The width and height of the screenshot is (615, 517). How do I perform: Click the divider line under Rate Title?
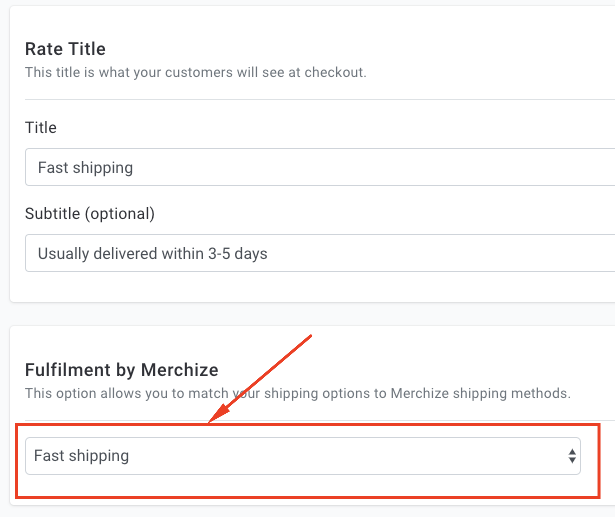point(320,100)
